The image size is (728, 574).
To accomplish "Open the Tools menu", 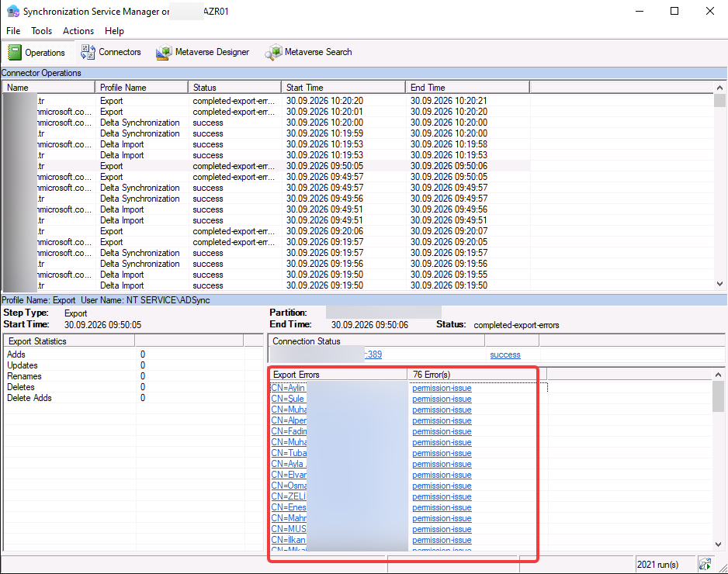I will (41, 31).
